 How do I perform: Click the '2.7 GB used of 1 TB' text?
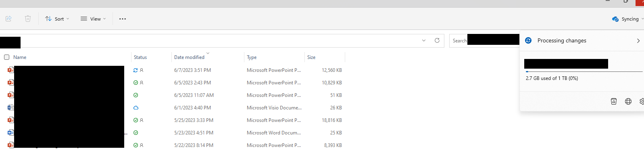coord(552,78)
